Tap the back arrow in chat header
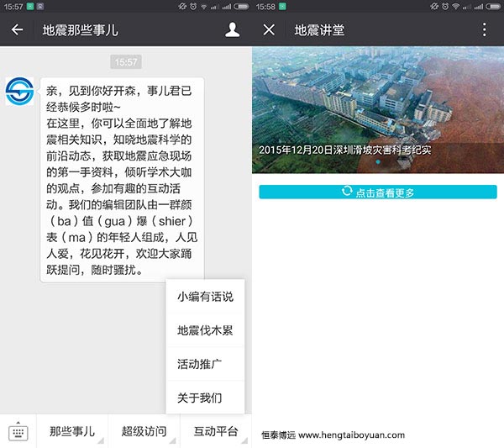 [17, 30]
